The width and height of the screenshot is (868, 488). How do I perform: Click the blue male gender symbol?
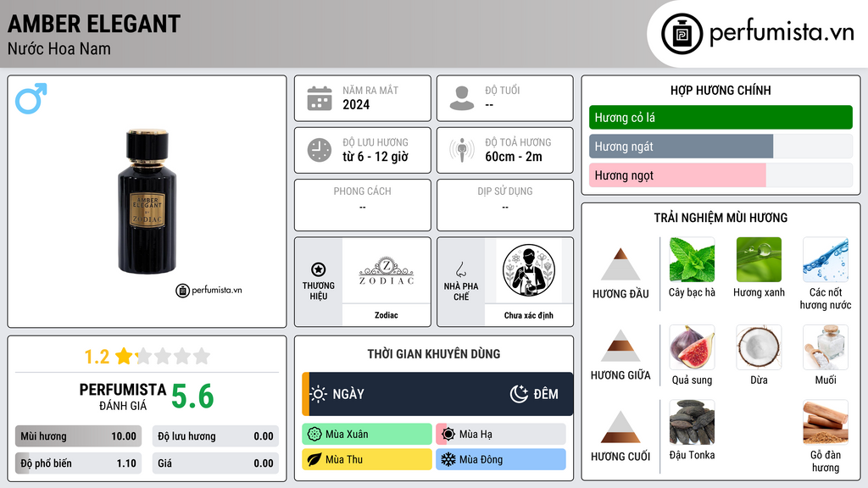point(31,98)
